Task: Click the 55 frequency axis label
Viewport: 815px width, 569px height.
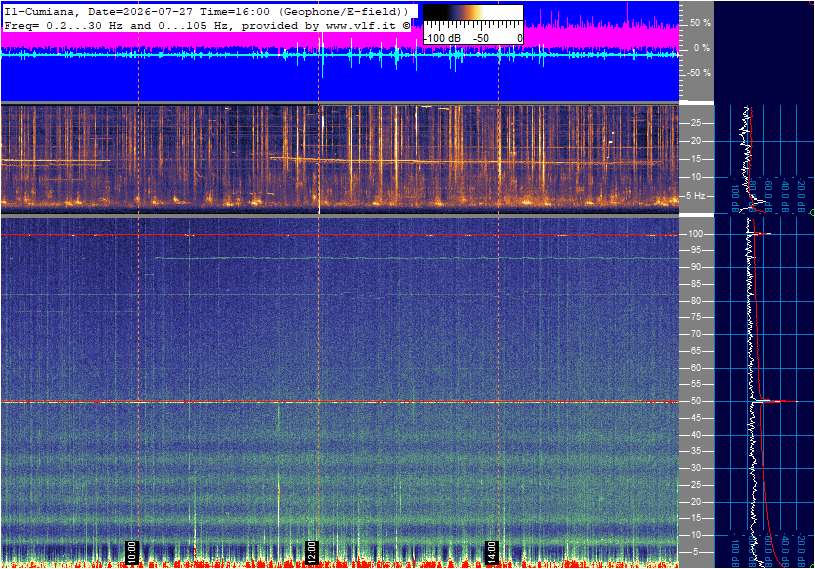Action: click(x=695, y=385)
